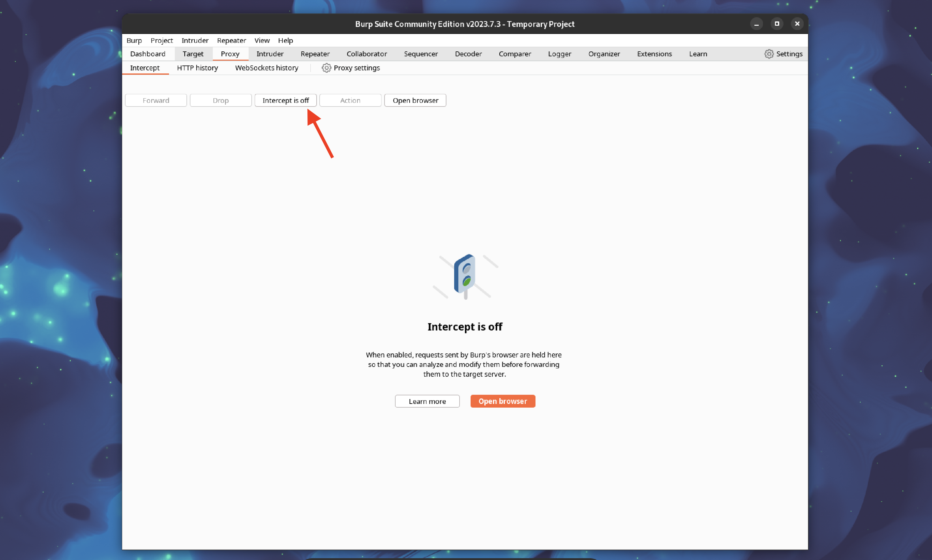Switch to the Target tab
Viewport: 932px width, 560px height.
pos(193,54)
